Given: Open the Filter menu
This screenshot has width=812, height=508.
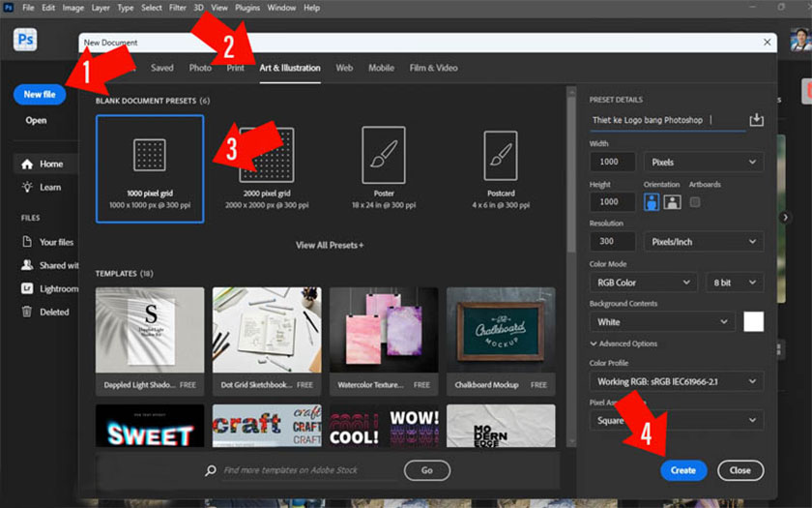Looking at the screenshot, I should tap(178, 8).
